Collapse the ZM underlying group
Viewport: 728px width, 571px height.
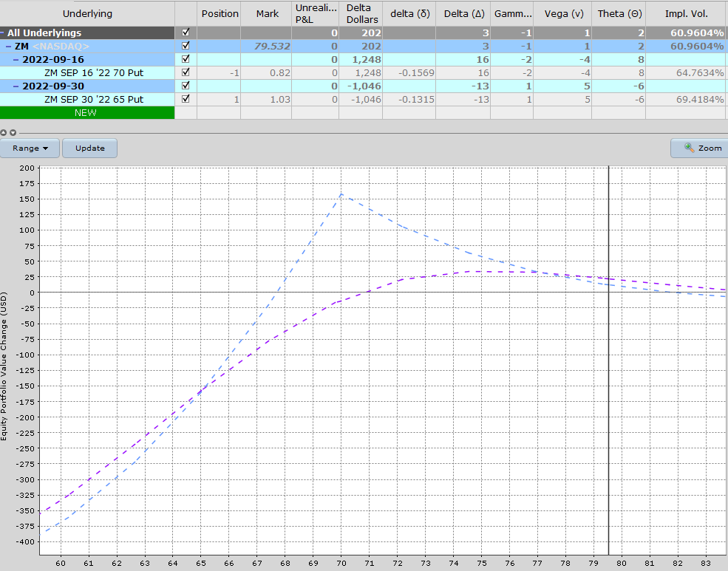tap(7, 46)
